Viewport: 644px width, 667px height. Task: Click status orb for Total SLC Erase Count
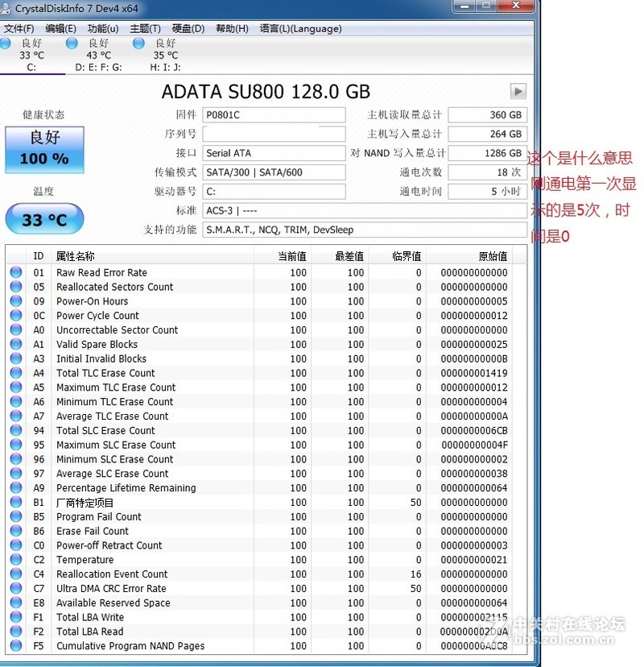click(16, 430)
